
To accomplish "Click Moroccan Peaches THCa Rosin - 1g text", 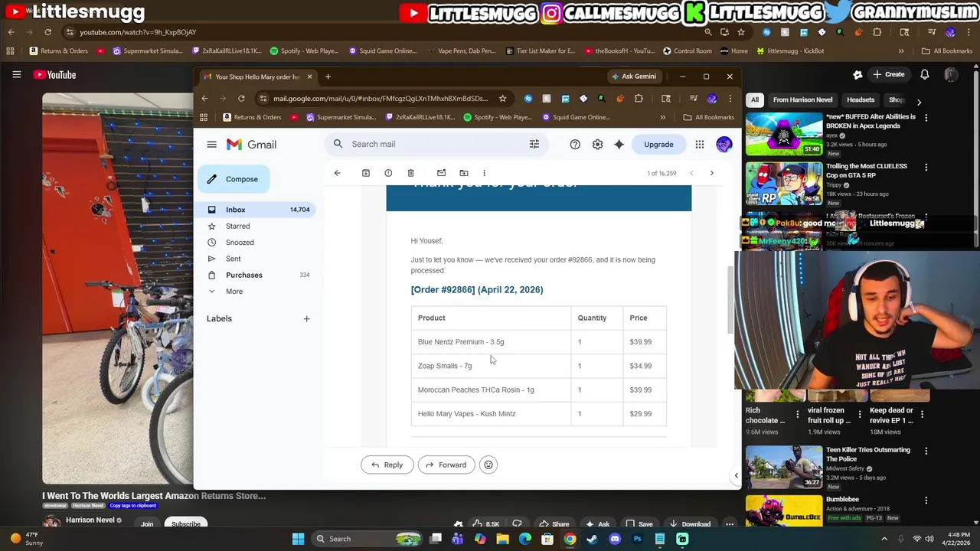I will coord(476,390).
